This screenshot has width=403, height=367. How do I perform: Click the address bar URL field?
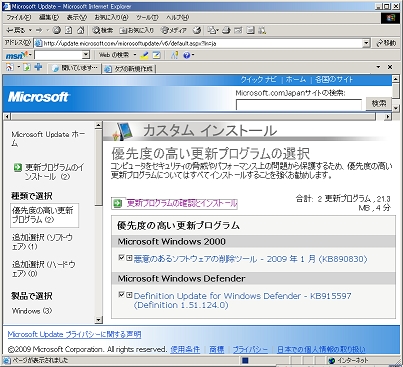(x=198, y=43)
